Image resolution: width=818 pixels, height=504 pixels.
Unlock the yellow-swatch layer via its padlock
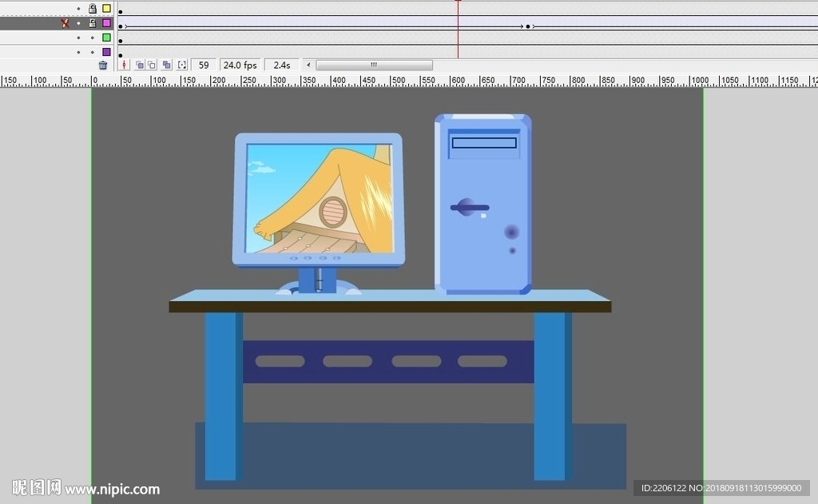pyautogui.click(x=93, y=8)
